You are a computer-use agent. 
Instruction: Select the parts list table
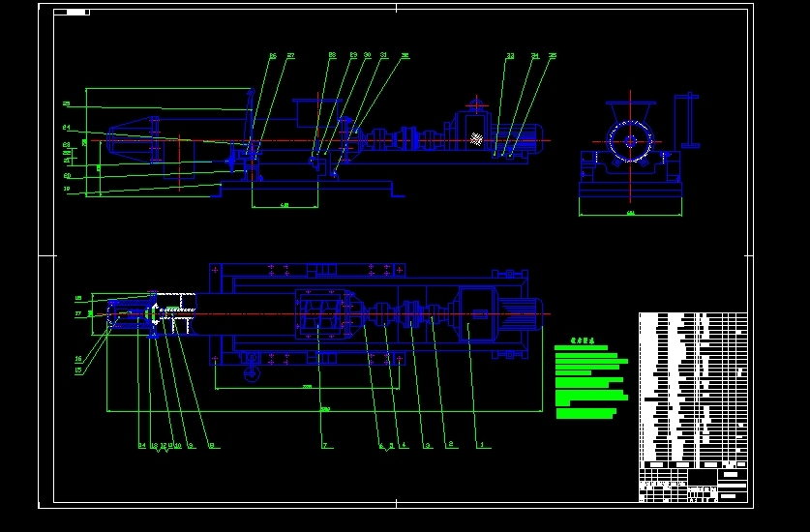tap(692, 387)
